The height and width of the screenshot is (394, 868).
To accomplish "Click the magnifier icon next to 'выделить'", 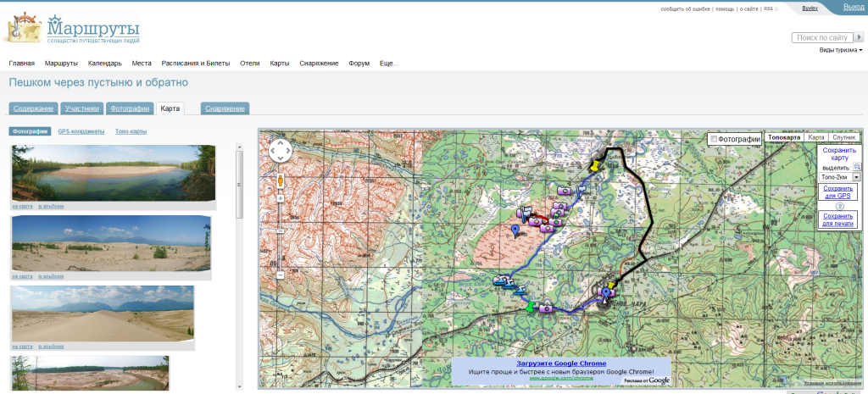I will [857, 167].
